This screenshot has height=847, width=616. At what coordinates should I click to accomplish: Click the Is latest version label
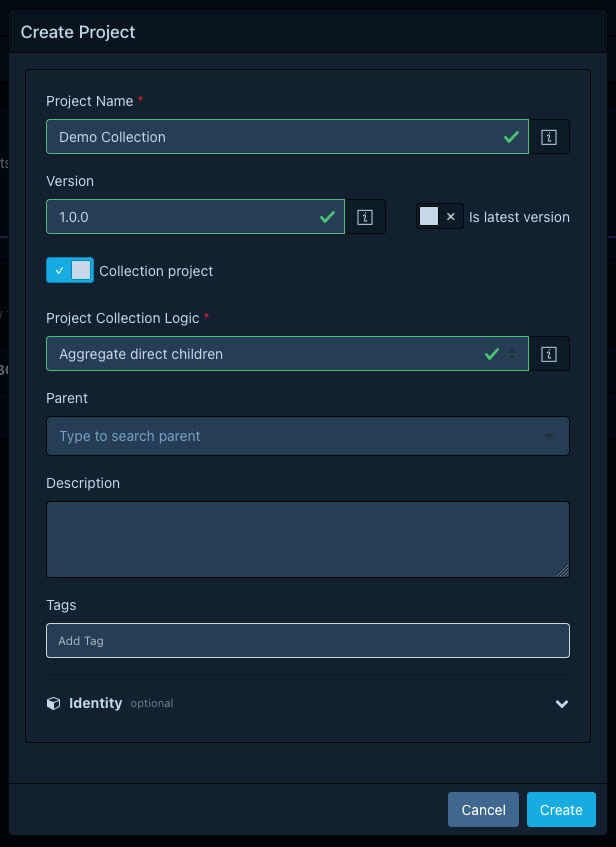pos(519,217)
